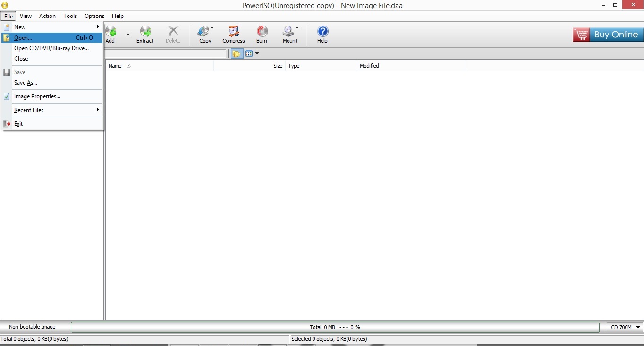Sort by the Size column header
The width and height of the screenshot is (644, 346).
(249, 66)
